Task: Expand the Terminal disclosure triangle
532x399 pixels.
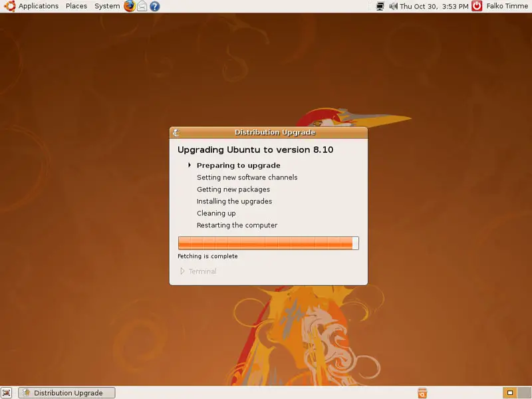Action: click(x=182, y=271)
